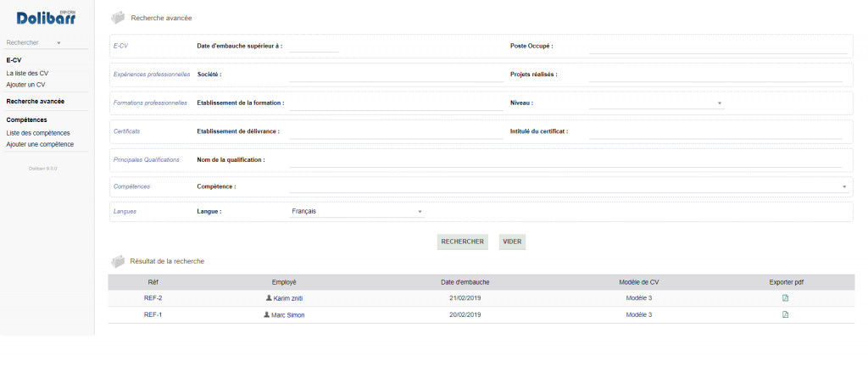The width and height of the screenshot is (868, 372).
Task: Click Dolibarr 9.0.0 version text
Action: [x=42, y=169]
